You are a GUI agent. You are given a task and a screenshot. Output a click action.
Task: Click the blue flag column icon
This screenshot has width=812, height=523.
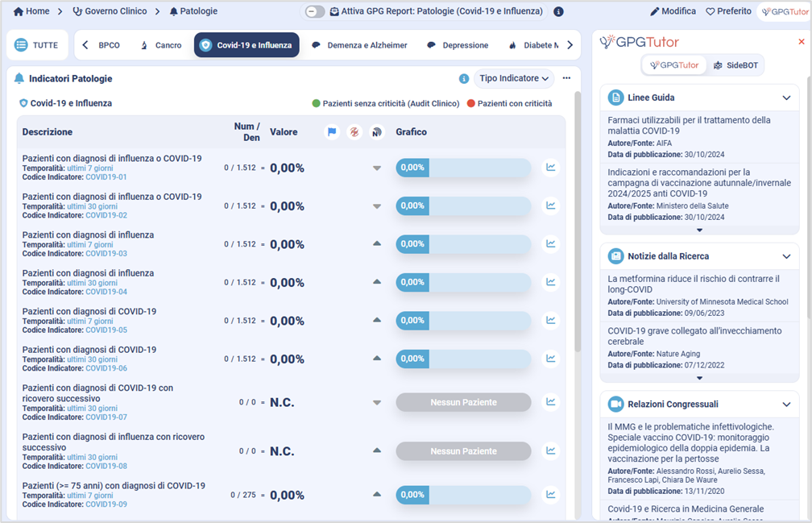coord(332,132)
